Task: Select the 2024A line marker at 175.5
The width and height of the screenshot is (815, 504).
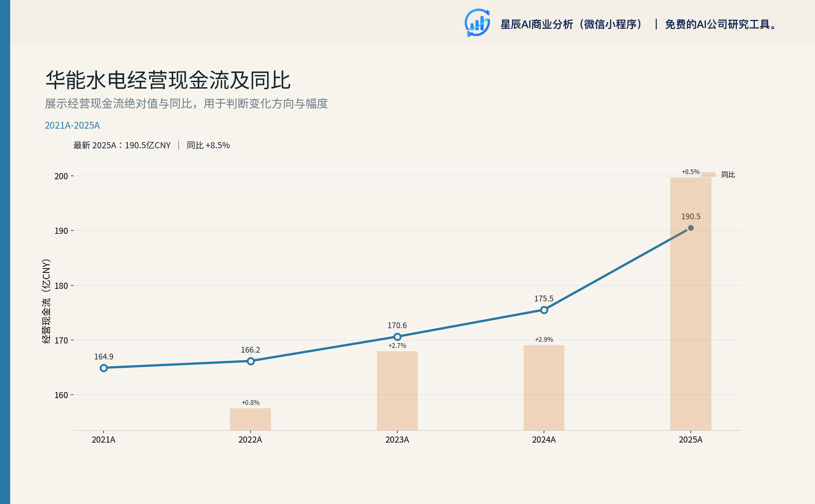Action: [544, 310]
